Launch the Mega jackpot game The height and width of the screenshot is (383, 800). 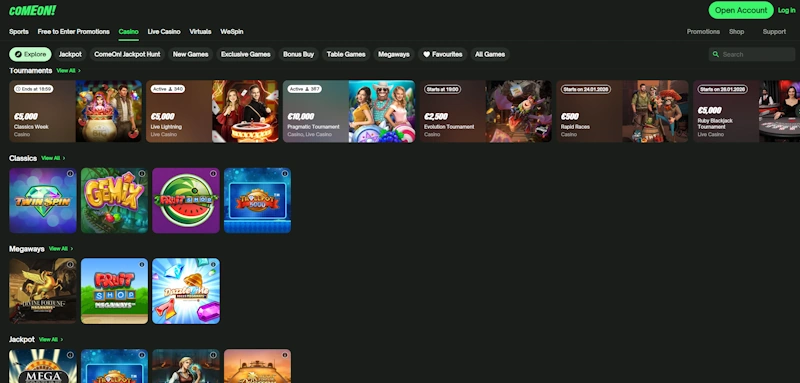pos(43,366)
